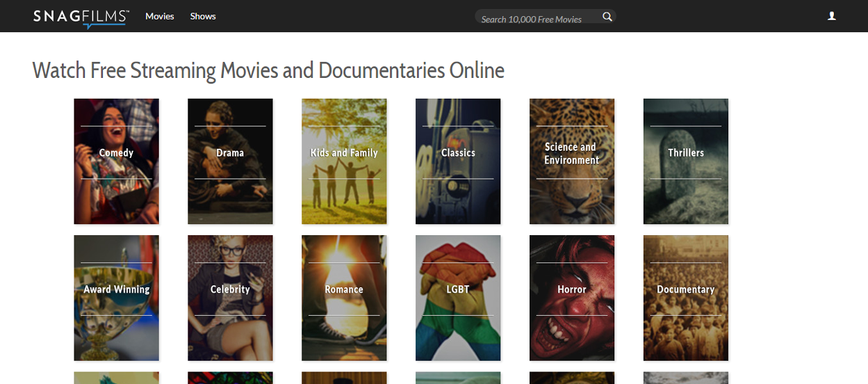Open the user account icon

(x=831, y=16)
